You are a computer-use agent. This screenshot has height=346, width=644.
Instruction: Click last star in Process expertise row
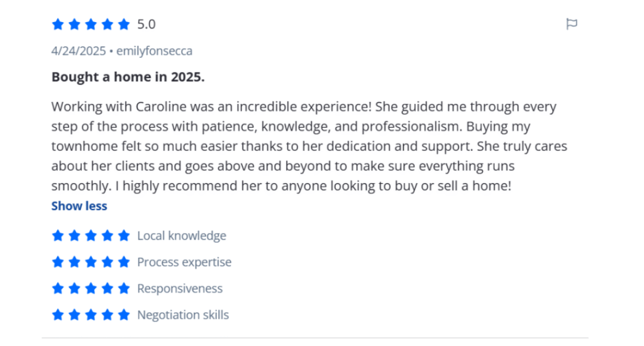(x=124, y=262)
